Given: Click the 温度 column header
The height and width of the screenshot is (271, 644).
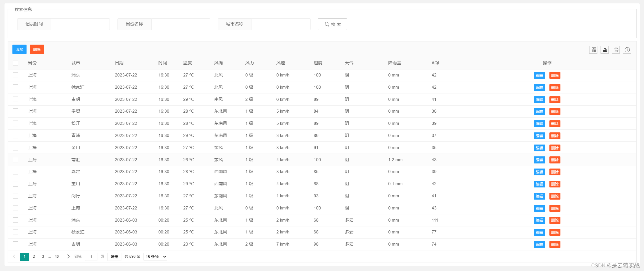Looking at the screenshot, I should [187, 63].
